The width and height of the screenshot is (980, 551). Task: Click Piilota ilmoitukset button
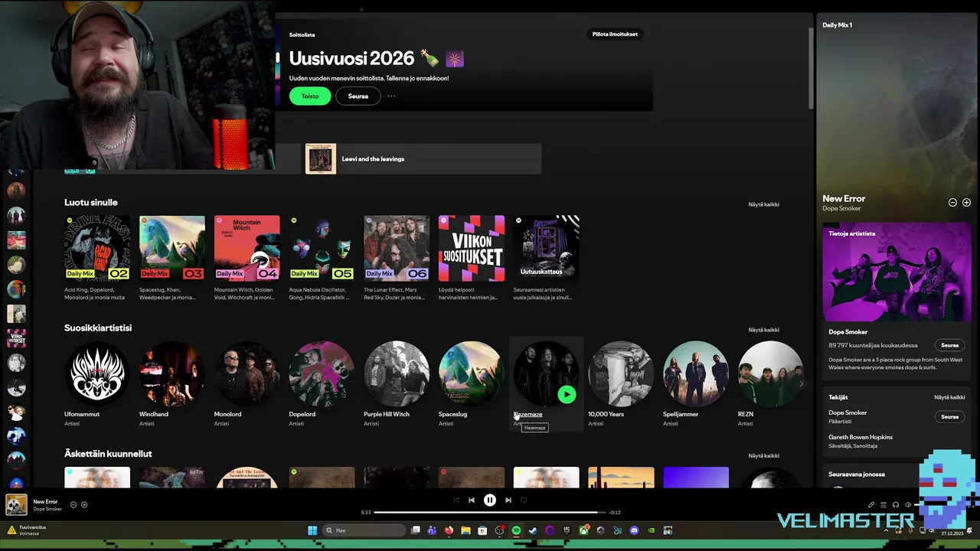(x=615, y=34)
